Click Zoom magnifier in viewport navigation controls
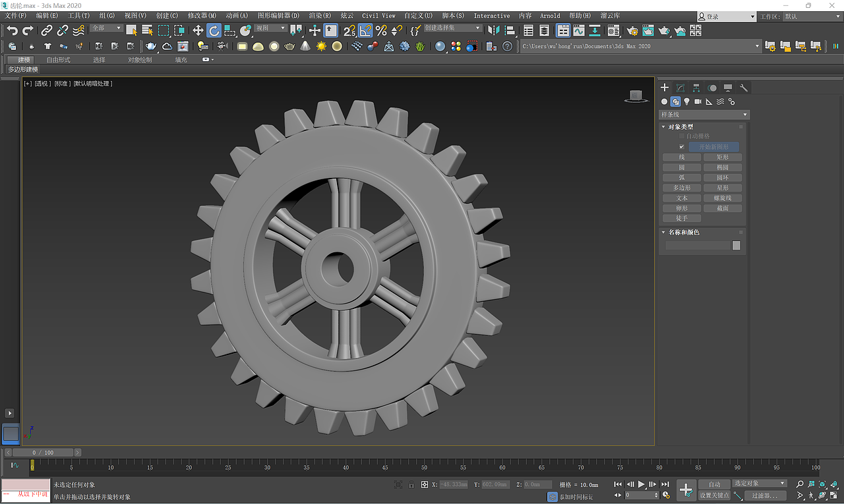Viewport: 844px width, 504px height. (800, 484)
